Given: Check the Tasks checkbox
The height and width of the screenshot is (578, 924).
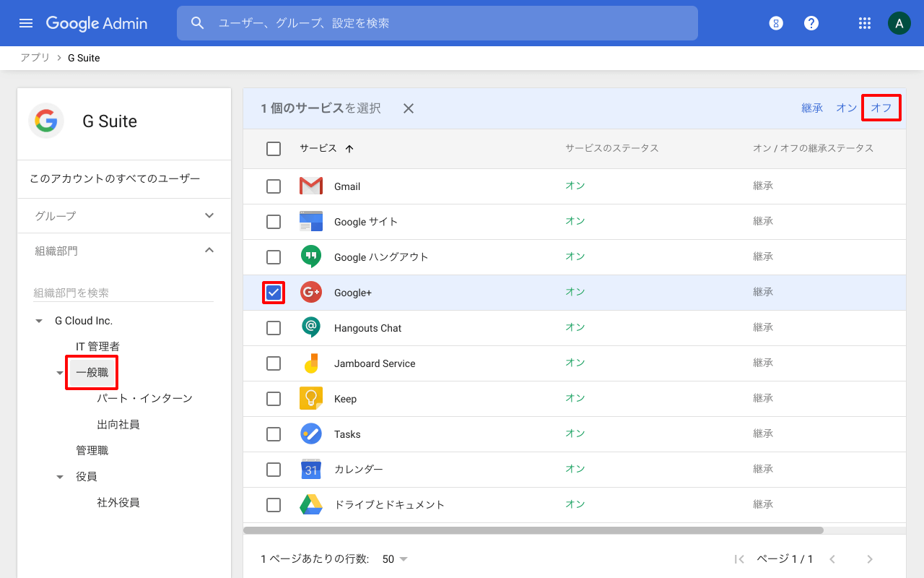Looking at the screenshot, I should coord(274,434).
